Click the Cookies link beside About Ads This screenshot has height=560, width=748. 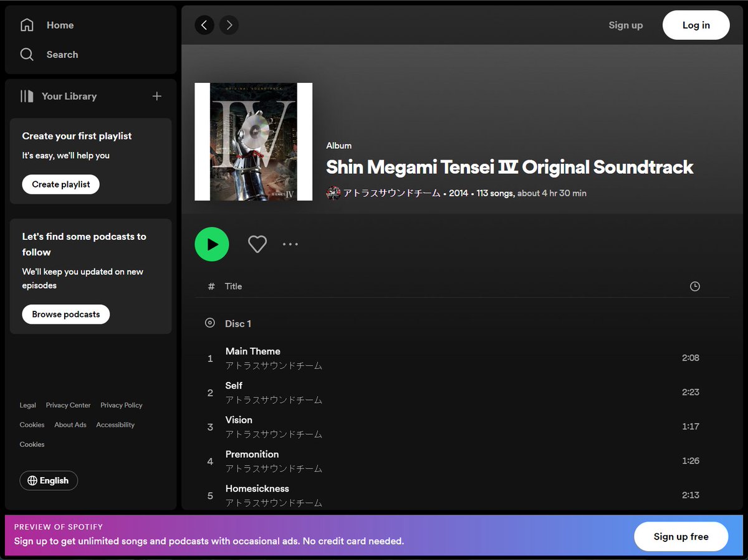point(32,425)
